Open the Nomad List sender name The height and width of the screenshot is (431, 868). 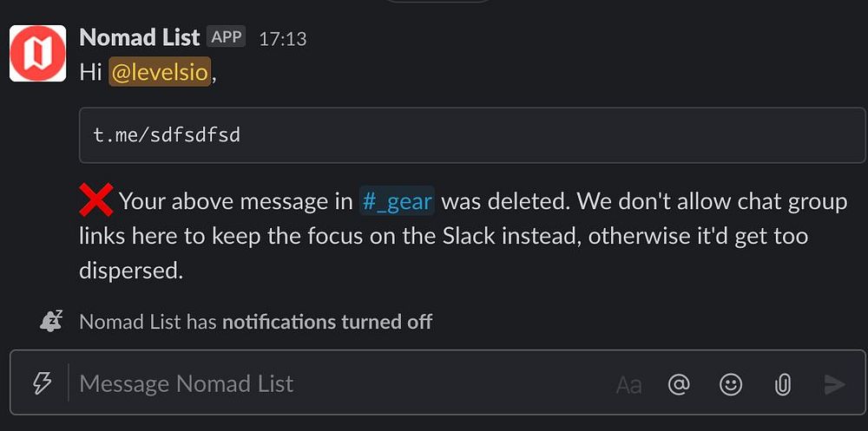140,37
